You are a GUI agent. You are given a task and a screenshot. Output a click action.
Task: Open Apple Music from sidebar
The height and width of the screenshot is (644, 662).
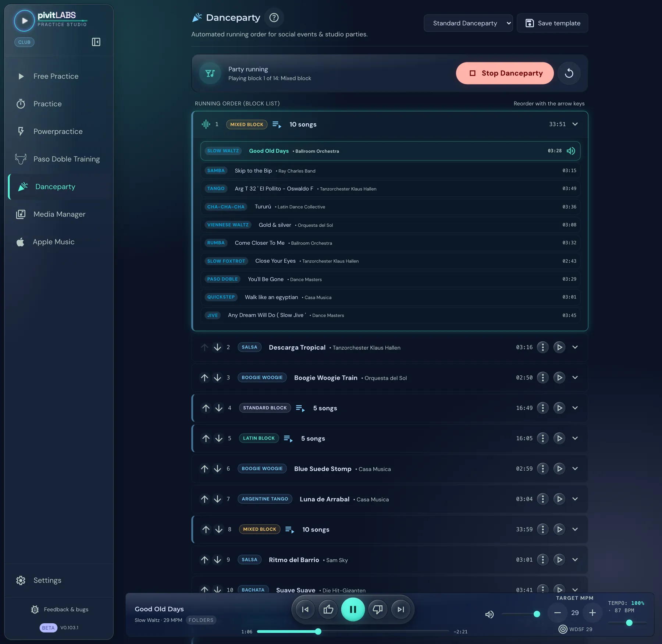(x=59, y=242)
